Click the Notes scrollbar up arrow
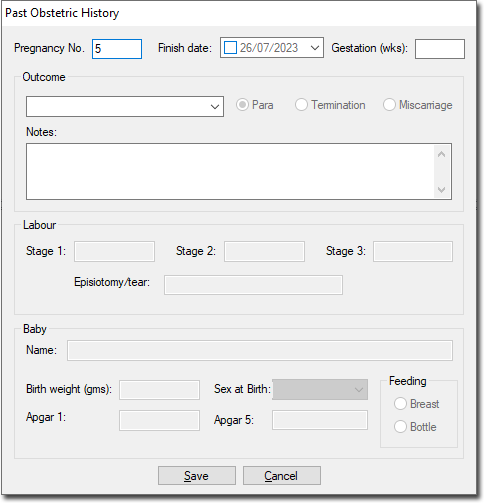485x504 pixels. [442, 154]
